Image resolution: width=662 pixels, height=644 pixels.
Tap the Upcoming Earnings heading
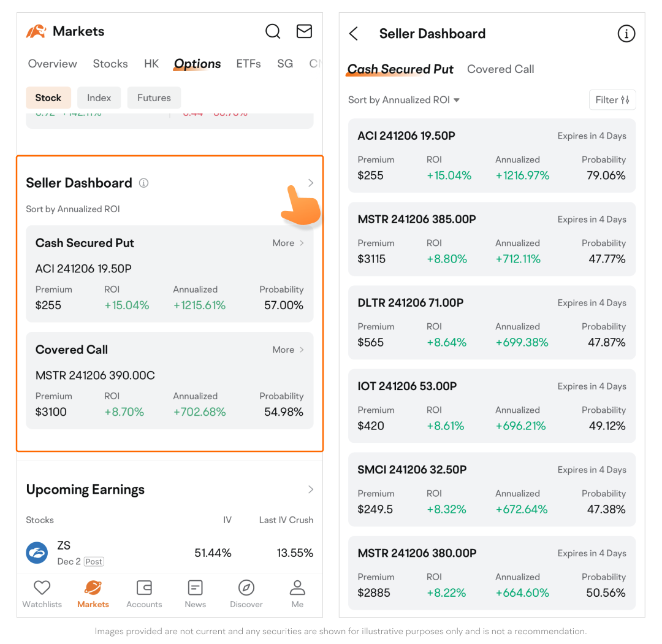85,489
